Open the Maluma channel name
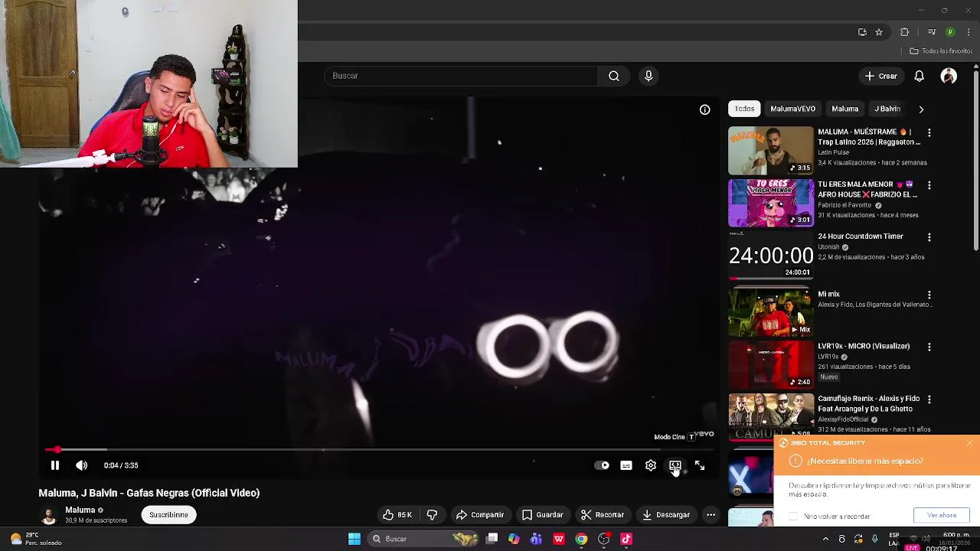This screenshot has height=551, width=980. pos(80,510)
